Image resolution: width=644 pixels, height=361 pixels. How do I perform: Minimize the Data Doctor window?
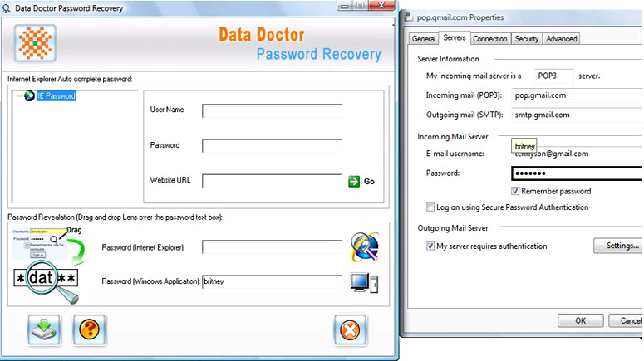[344, 6]
